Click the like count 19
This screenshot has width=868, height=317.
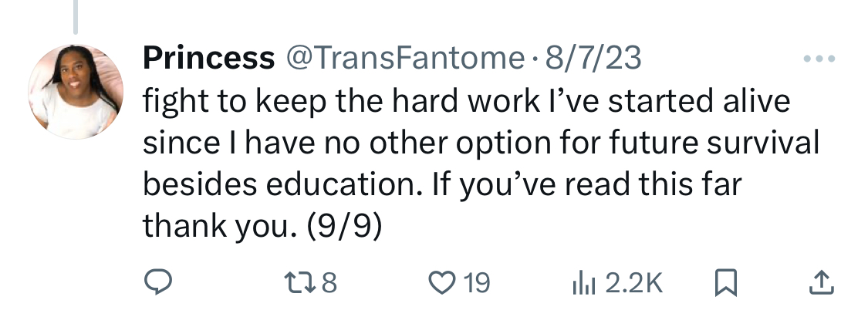pos(477,283)
